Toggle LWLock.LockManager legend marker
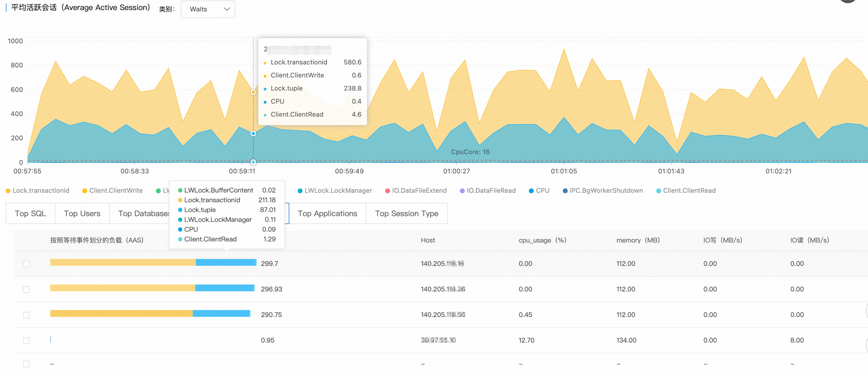Image resolution: width=868 pixels, height=374 pixels. 300,191
